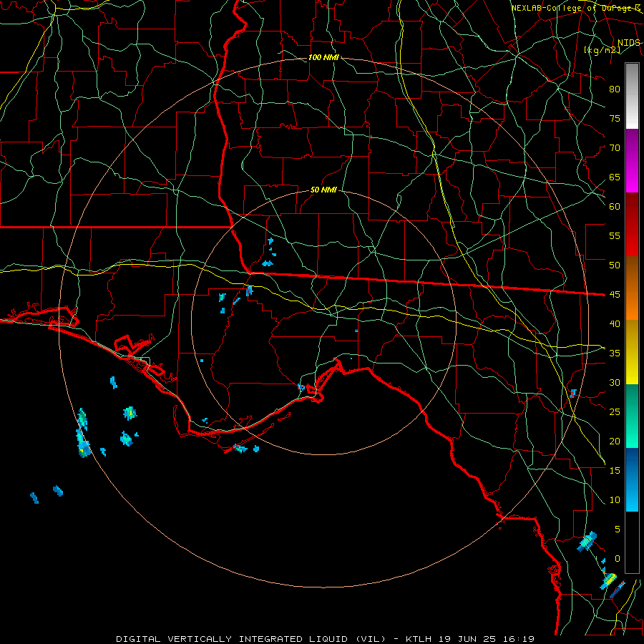Pick the blue segment of the VIL scale
This screenshot has width=644, height=644.
point(632,479)
